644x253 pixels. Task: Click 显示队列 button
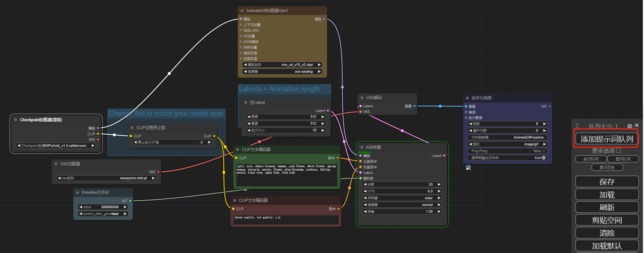click(623, 159)
